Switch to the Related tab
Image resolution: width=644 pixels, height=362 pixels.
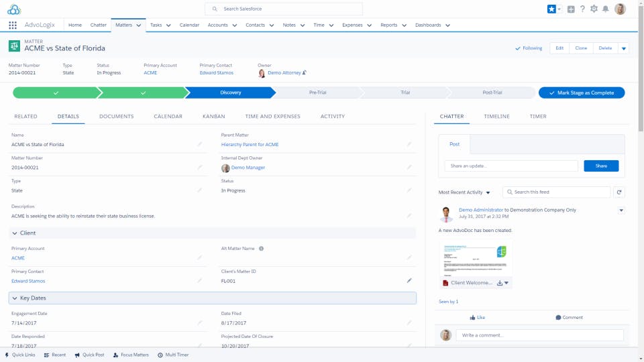(x=25, y=117)
